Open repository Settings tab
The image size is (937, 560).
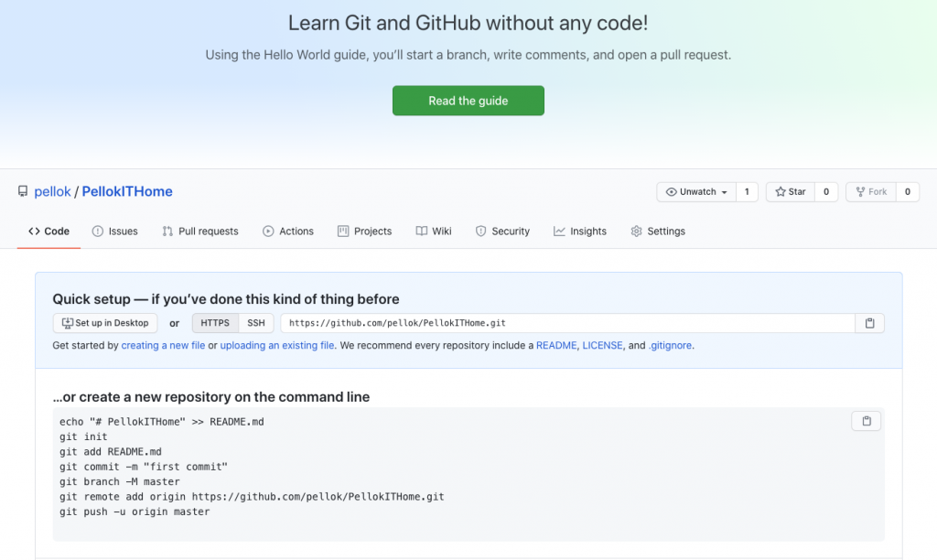tap(658, 232)
